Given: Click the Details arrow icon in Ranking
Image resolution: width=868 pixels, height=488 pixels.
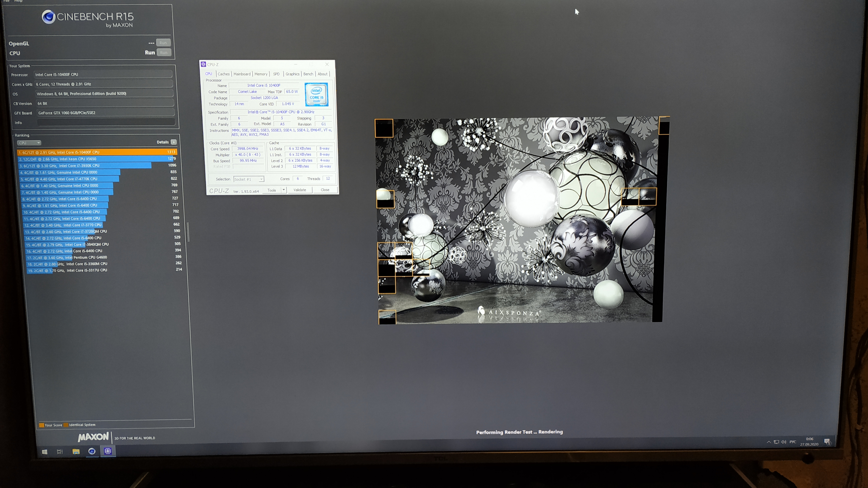Looking at the screenshot, I should click(174, 142).
